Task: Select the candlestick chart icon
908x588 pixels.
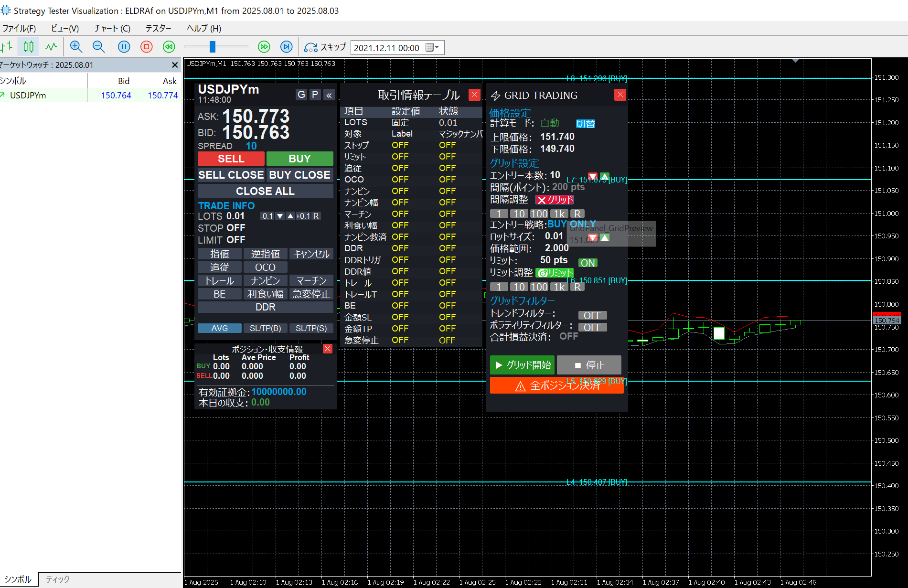Action: coord(29,47)
